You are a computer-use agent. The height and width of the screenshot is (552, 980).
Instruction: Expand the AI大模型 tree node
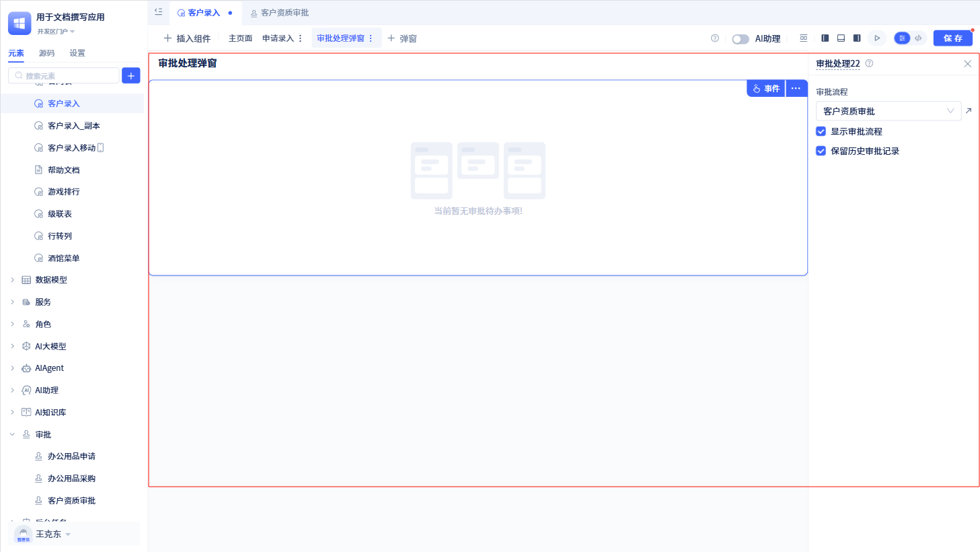pyautogui.click(x=12, y=347)
